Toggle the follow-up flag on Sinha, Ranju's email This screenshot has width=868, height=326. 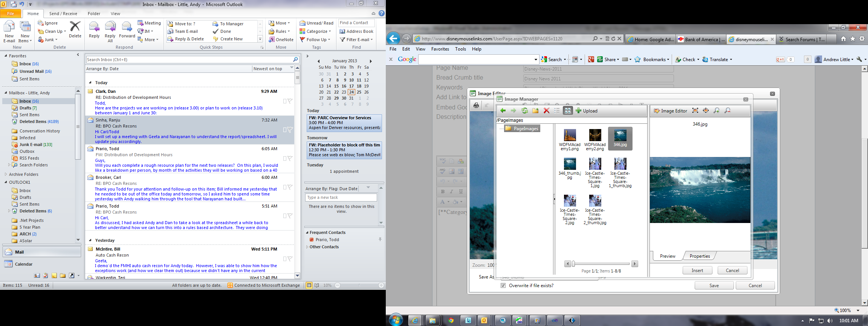tap(290, 130)
